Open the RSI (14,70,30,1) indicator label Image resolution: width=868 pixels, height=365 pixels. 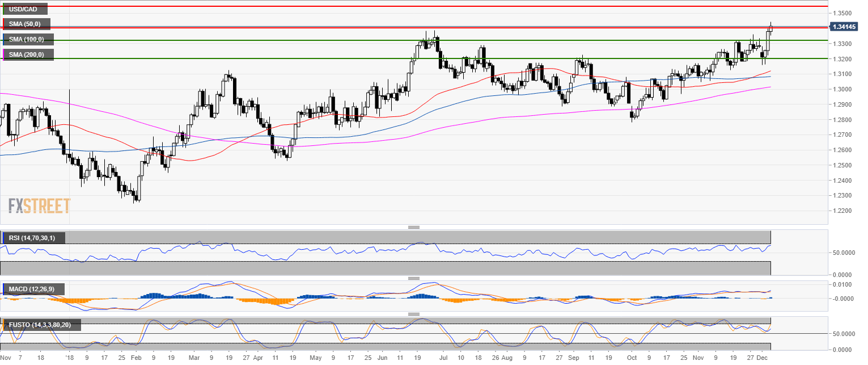[33, 238]
